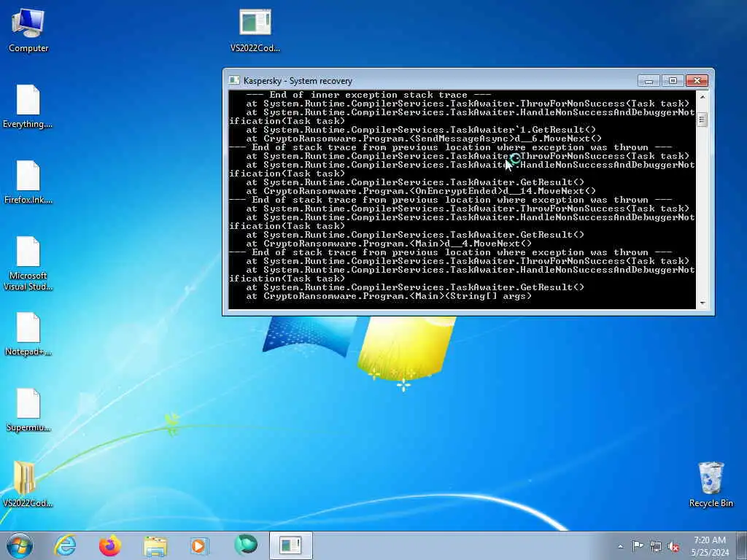The width and height of the screenshot is (747, 560).
Task: Click the console vertical scrollbar thumb
Action: (703, 120)
